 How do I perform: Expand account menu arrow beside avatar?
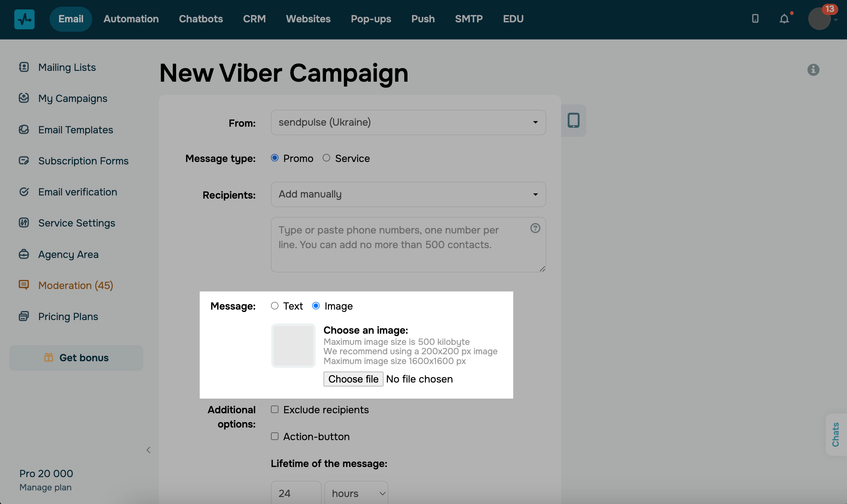click(836, 20)
